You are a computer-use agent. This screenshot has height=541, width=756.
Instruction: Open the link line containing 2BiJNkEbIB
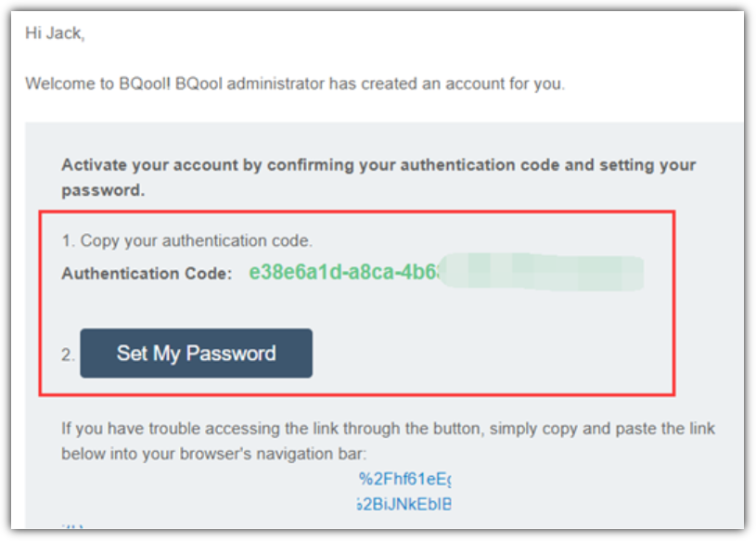pyautogui.click(x=404, y=504)
